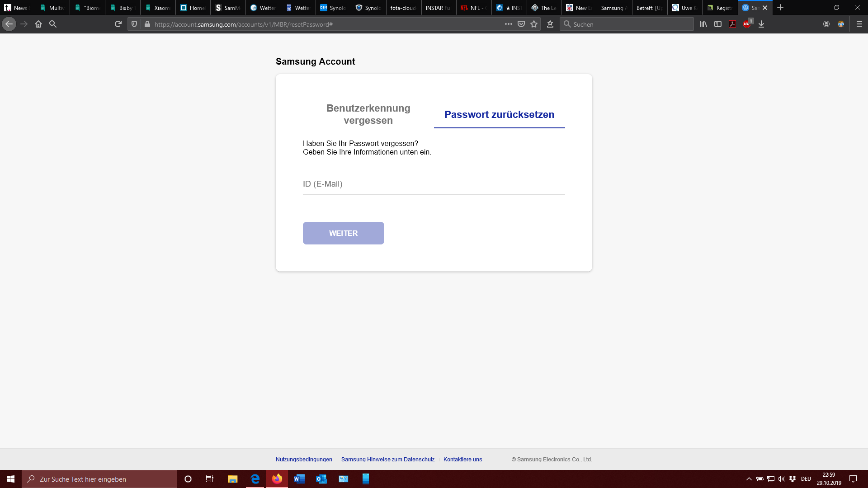Open the Library panel
This screenshot has height=488, width=868.
pos(703,24)
